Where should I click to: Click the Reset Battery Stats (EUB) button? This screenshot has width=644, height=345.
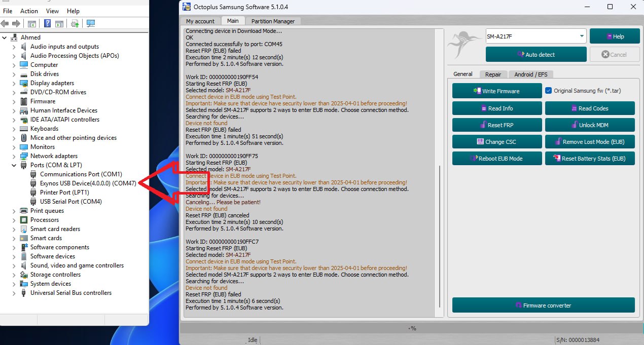(x=590, y=159)
